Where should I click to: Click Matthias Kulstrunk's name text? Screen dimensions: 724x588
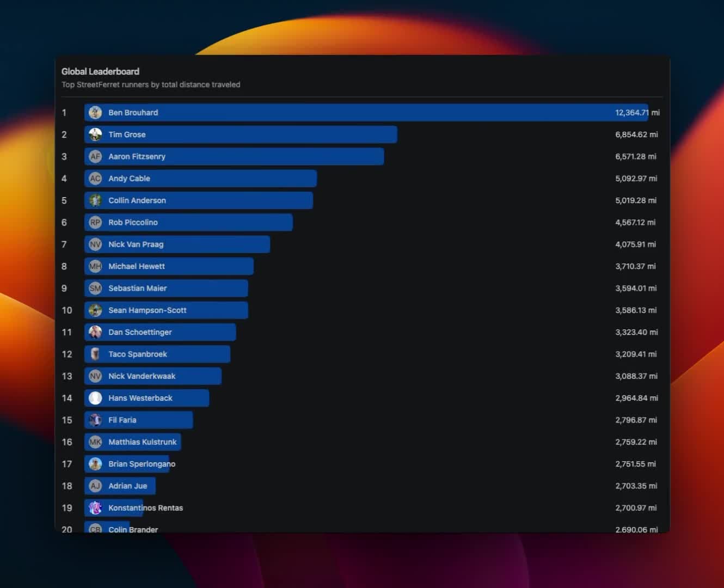[143, 442]
